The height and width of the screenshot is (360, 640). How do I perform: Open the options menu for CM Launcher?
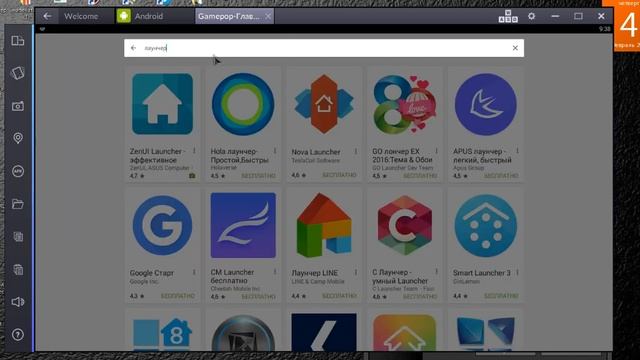(275, 272)
